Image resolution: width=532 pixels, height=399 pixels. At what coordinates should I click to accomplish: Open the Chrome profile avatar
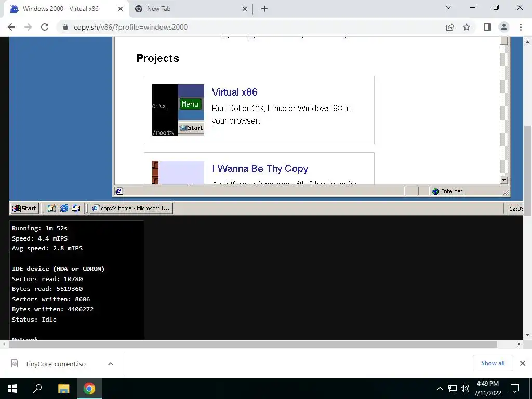[504, 27]
